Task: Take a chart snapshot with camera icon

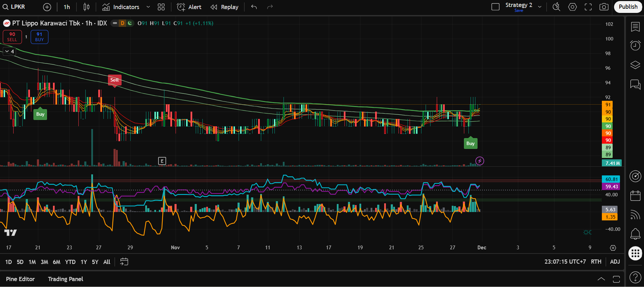Action: click(604, 7)
